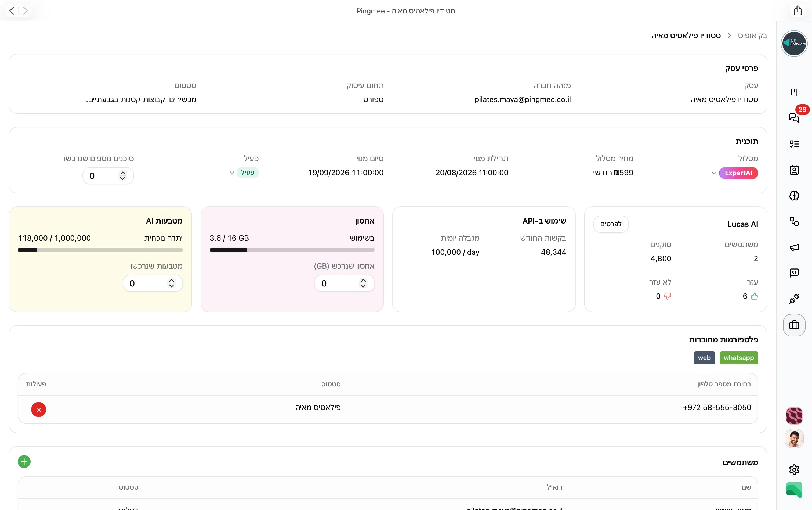Open the analytics bars icon in sidebar
Screen dimensions: 812x510
click(x=794, y=92)
